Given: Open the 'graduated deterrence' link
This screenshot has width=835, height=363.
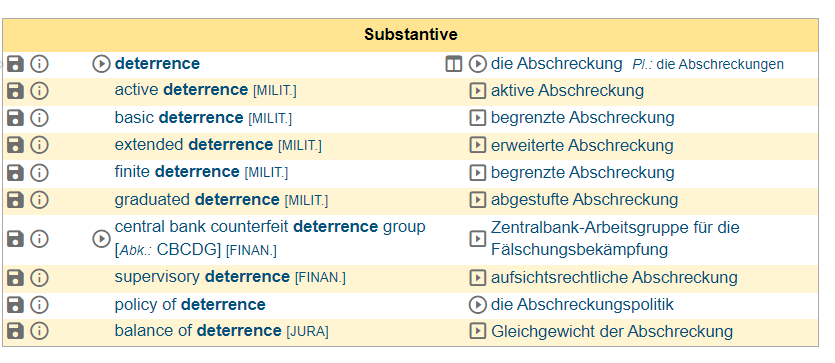Looking at the screenshot, I should pyautogui.click(x=197, y=200).
